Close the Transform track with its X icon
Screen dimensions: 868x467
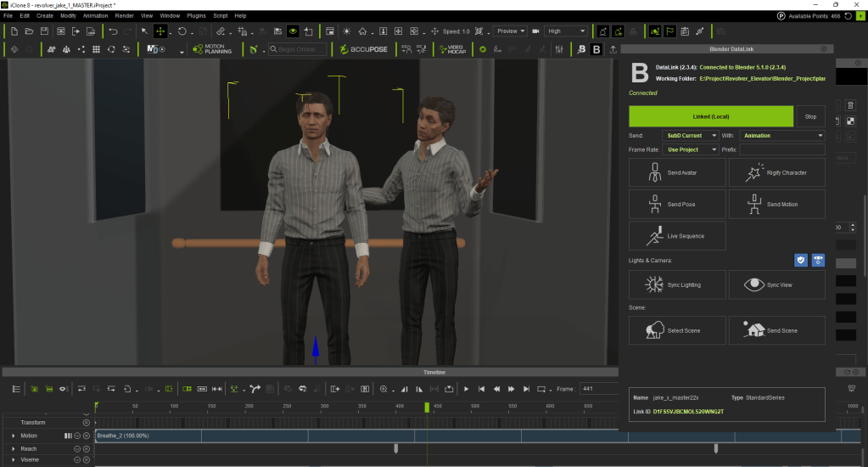(x=87, y=423)
